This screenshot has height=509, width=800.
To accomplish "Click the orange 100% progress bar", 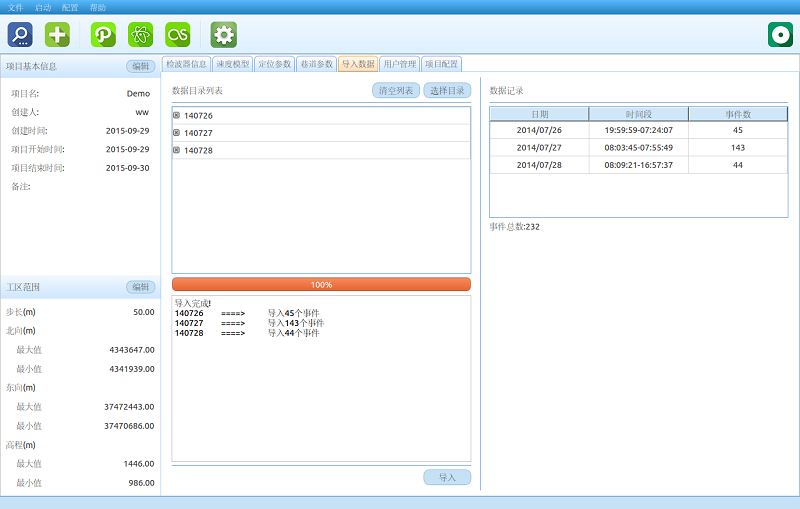I will point(321,284).
